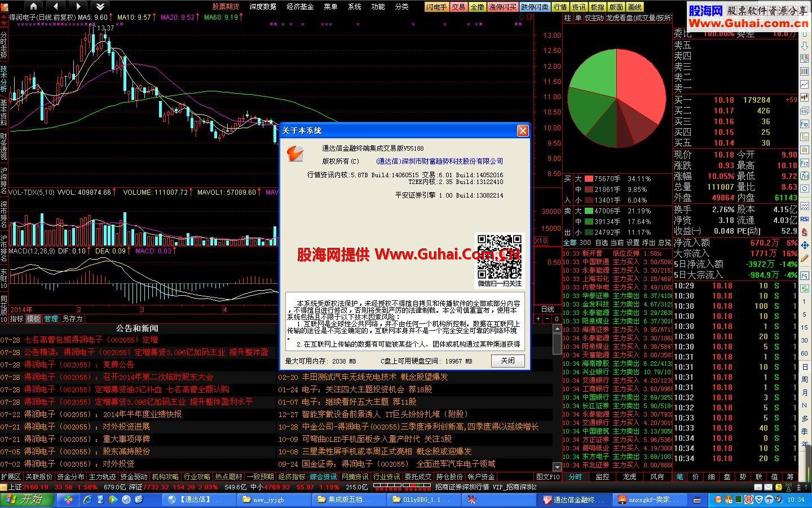Select the 委托成交 bottom tab
812x508 pixels.
(418, 477)
